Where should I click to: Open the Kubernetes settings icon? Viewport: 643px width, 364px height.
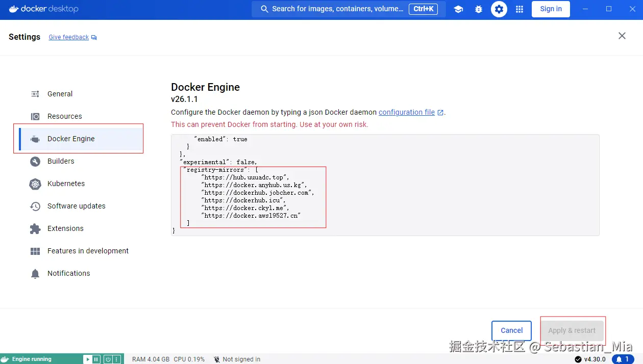[x=35, y=184]
